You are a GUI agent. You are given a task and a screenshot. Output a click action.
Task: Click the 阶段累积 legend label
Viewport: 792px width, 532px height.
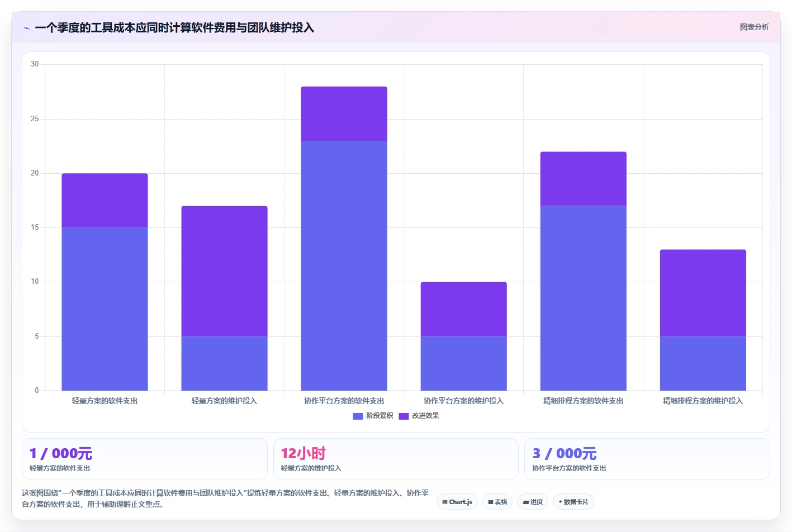click(380, 416)
